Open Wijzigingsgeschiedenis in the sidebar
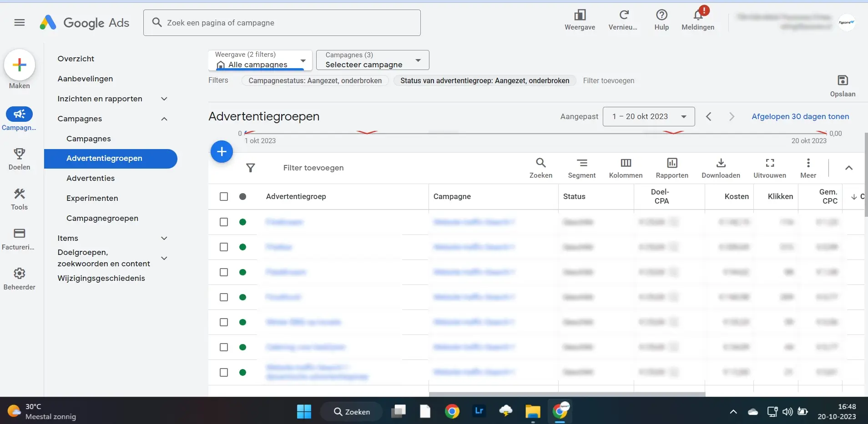 pos(101,278)
